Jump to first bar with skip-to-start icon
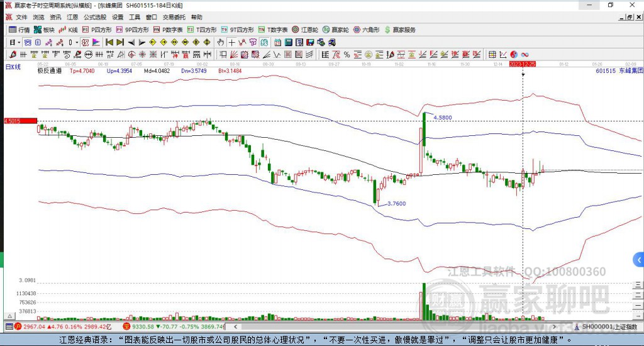Viewport: 644px width, 346px height. [109, 42]
